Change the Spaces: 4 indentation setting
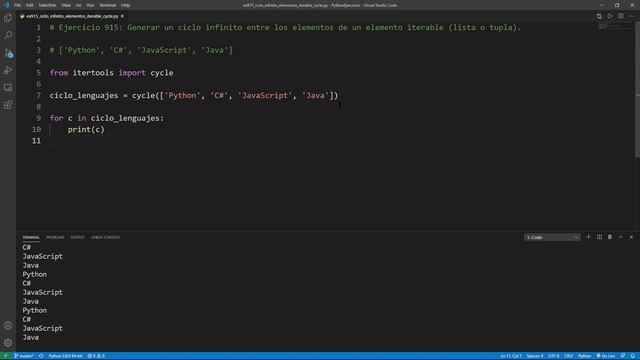The width and height of the screenshot is (640, 360). [x=535, y=356]
